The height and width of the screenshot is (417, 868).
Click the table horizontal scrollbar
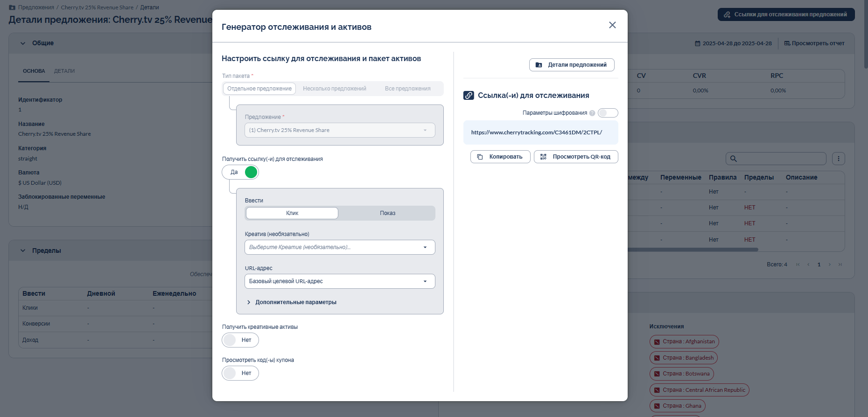(693, 250)
